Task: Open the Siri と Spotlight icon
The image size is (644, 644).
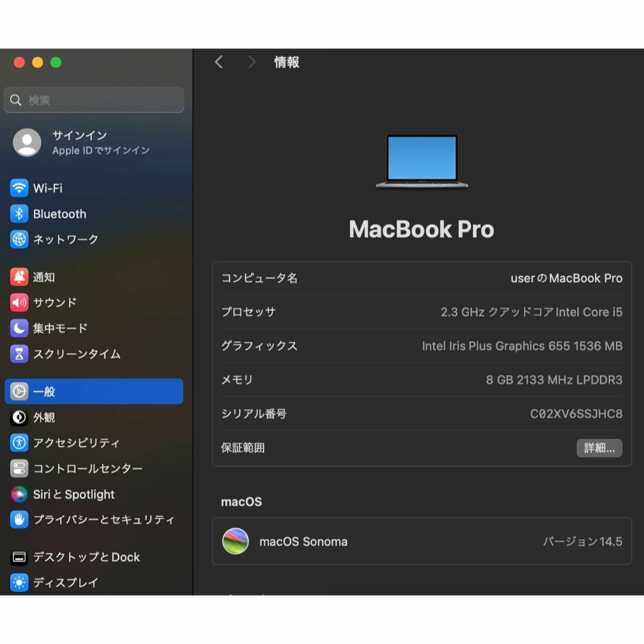Action: (19, 494)
